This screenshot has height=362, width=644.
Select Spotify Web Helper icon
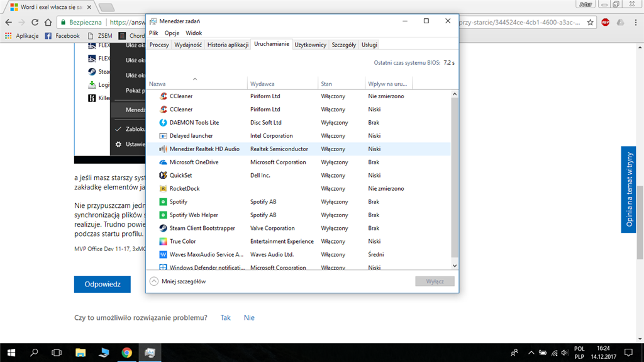coord(163,215)
